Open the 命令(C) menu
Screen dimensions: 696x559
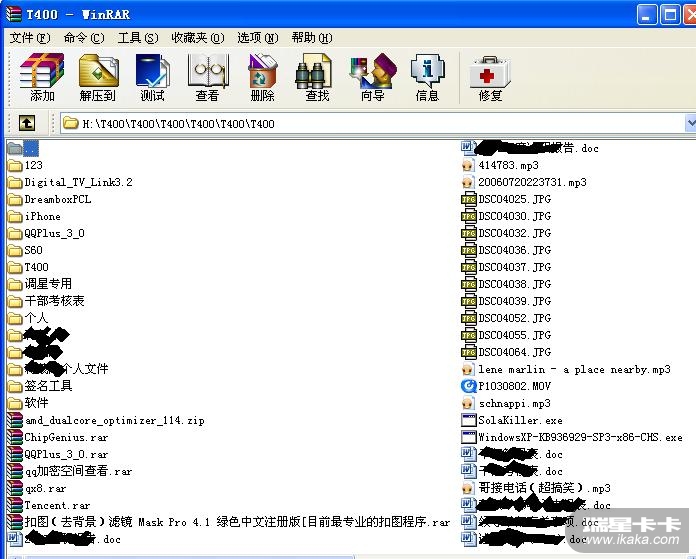[x=84, y=38]
